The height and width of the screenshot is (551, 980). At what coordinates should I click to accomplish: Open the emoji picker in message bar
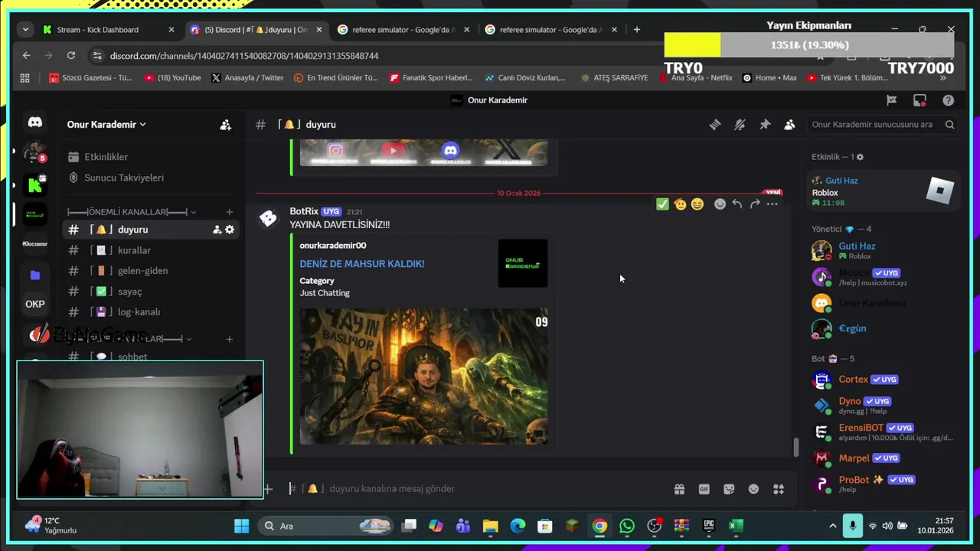pos(753,489)
